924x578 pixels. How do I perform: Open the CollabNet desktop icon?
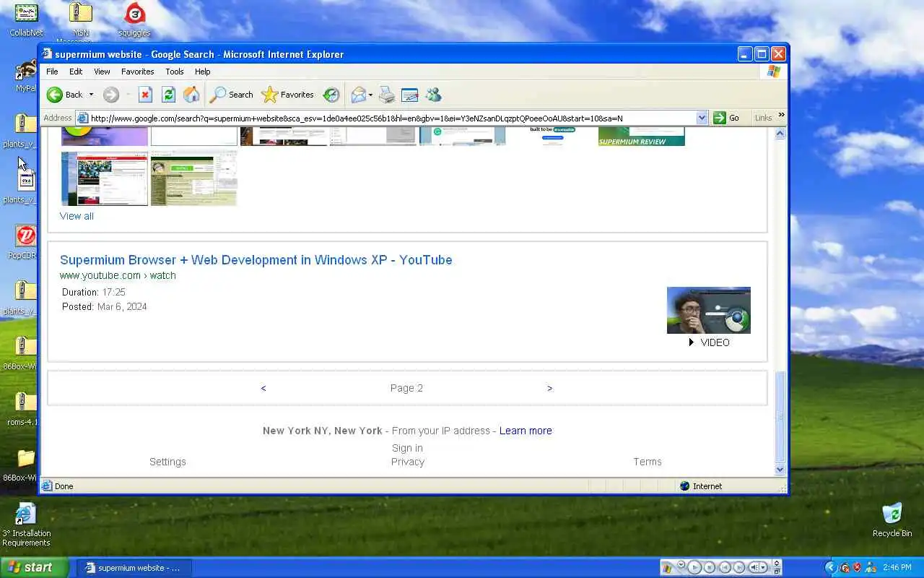26,20
